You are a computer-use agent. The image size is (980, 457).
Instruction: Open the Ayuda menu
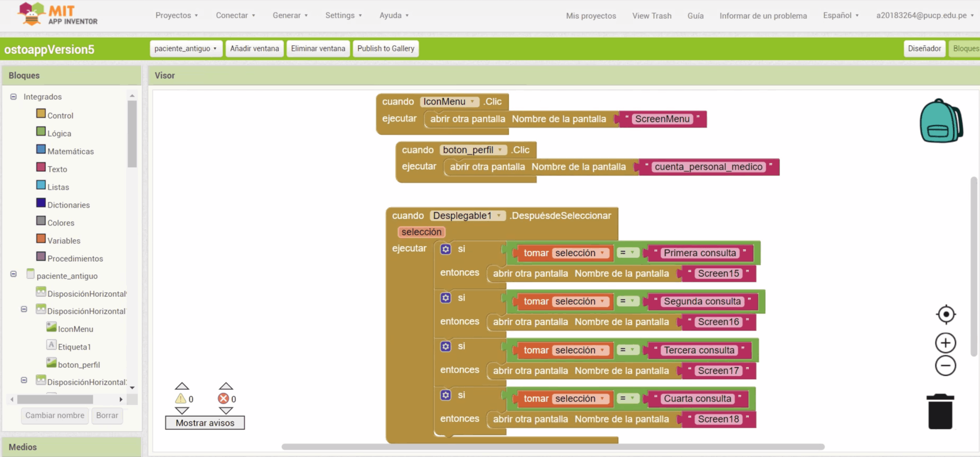pyautogui.click(x=394, y=15)
